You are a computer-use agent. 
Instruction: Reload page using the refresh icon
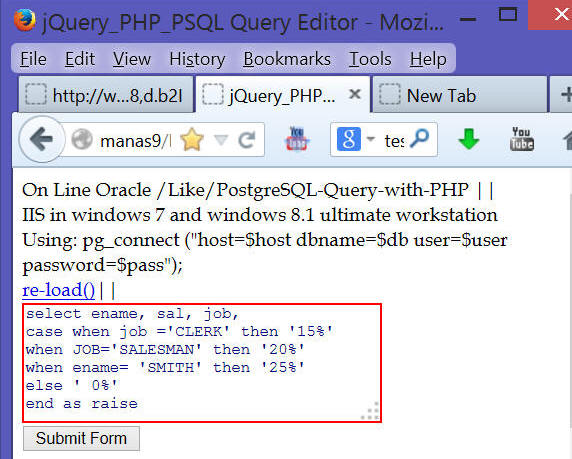click(247, 140)
